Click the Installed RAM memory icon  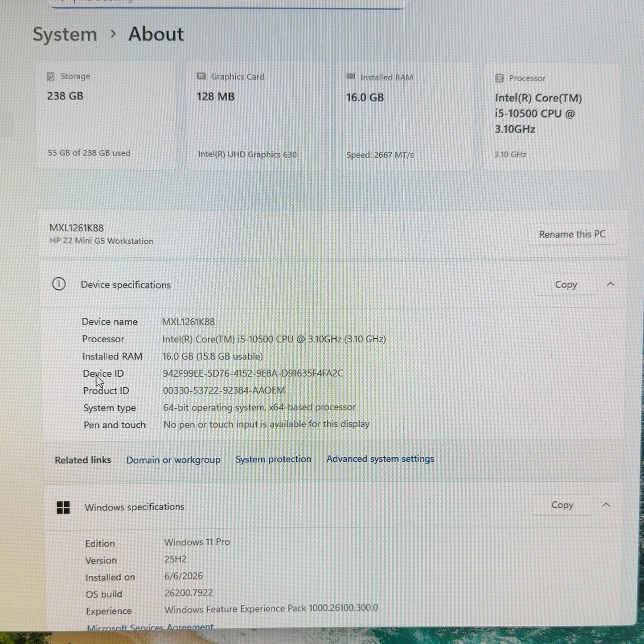click(x=351, y=77)
